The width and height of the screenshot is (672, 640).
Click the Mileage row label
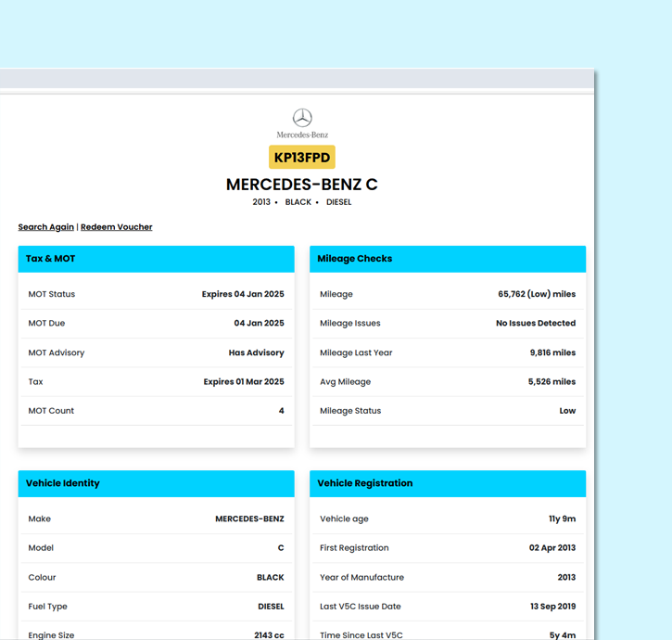tap(336, 294)
